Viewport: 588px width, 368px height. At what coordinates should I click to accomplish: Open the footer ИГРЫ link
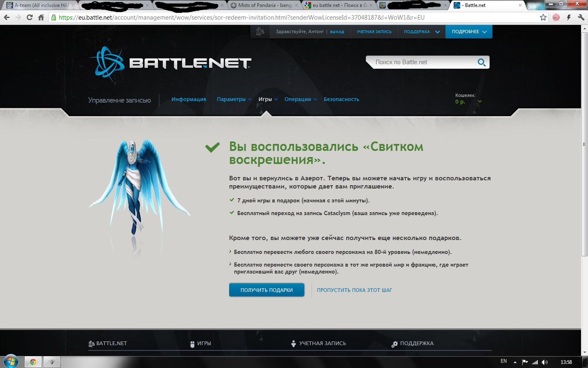(204, 343)
